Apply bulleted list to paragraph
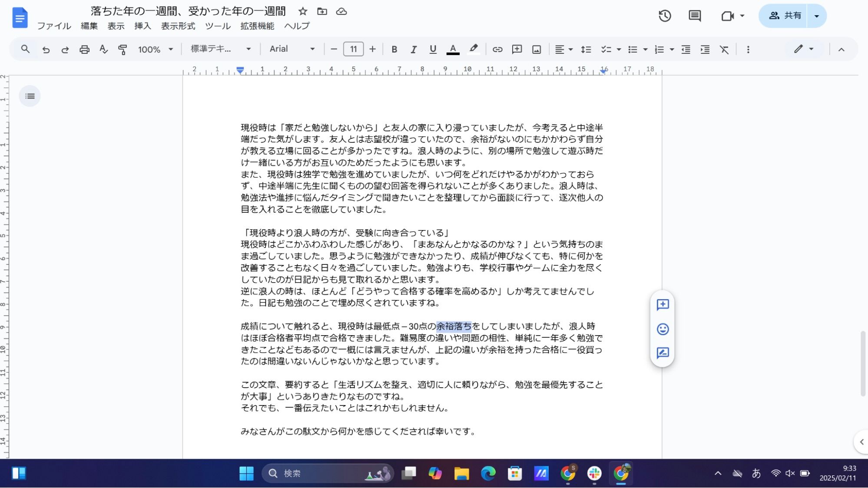 click(x=633, y=49)
